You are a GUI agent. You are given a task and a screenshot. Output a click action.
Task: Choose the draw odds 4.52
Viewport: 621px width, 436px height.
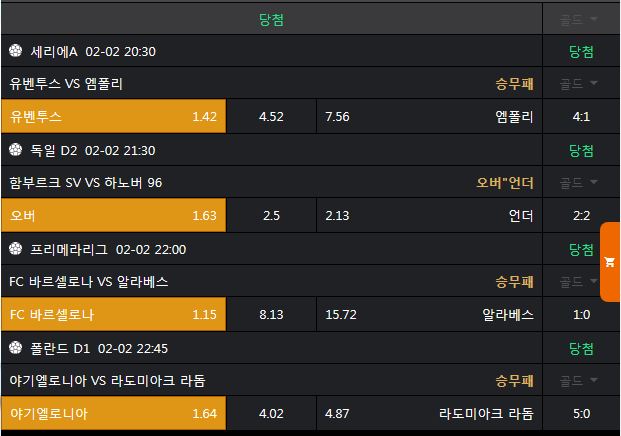[271, 117]
